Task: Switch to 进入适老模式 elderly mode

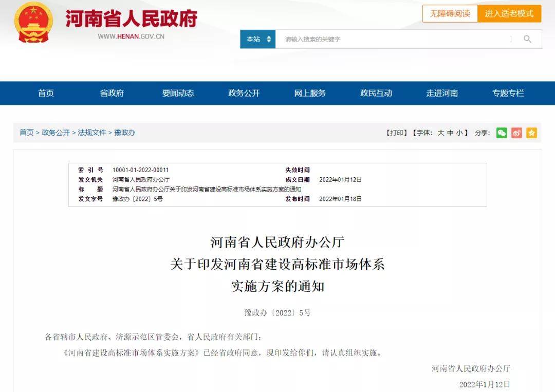Action: tap(509, 14)
